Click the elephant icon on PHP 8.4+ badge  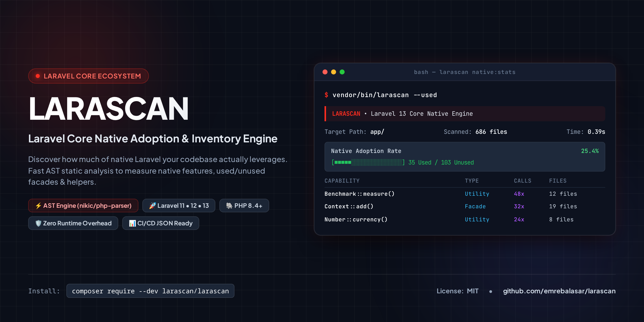point(229,206)
